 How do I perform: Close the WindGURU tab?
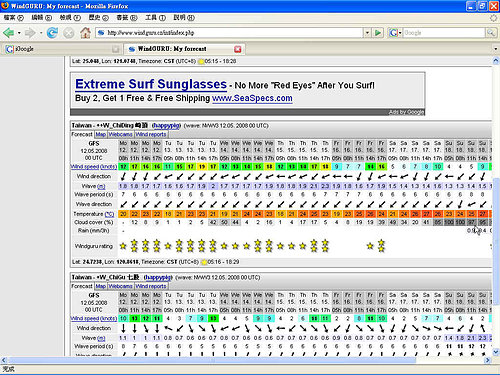coord(238,49)
